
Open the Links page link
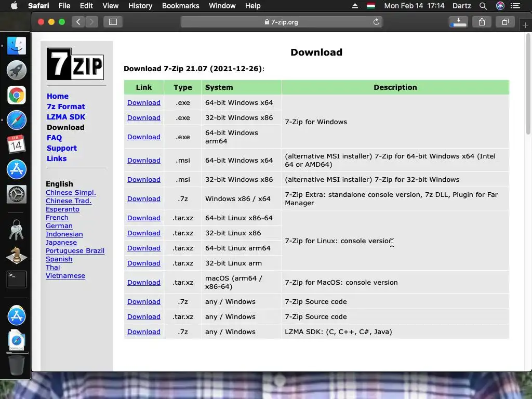57,159
